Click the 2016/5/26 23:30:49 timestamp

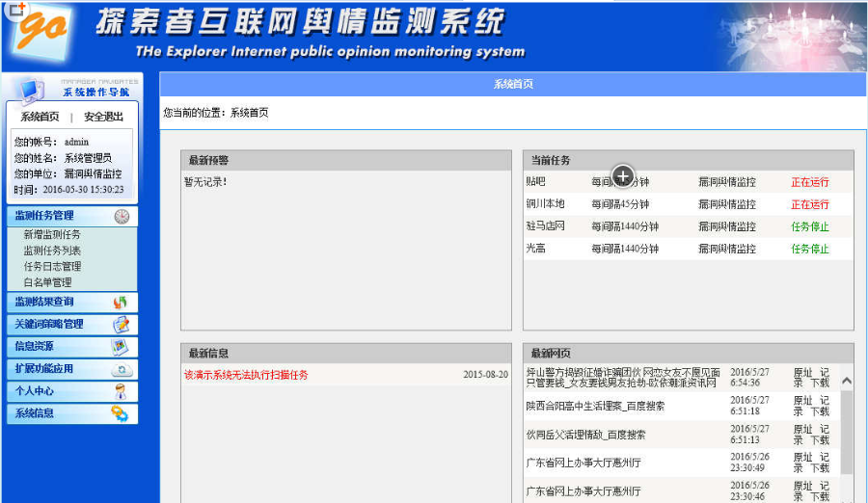point(749,463)
